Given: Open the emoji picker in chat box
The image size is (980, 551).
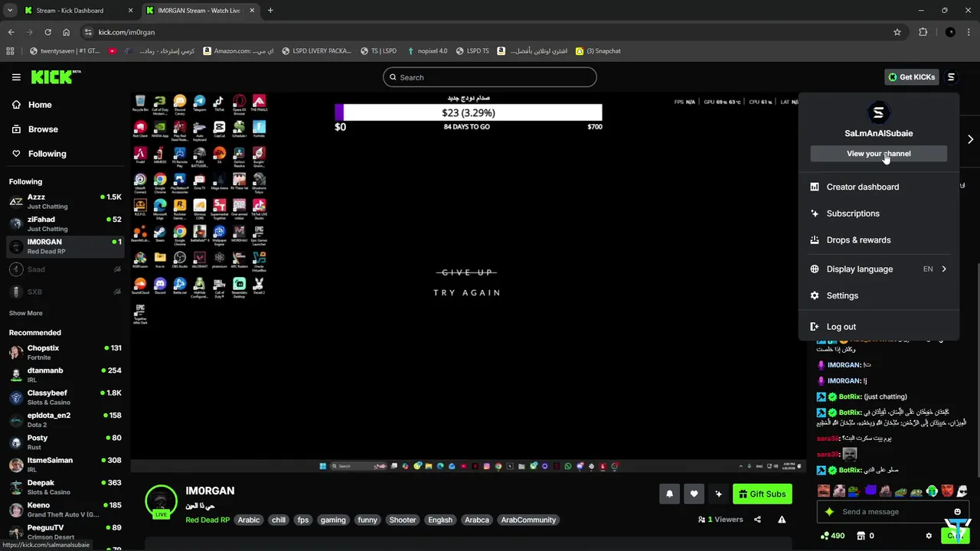Looking at the screenshot, I should click(x=957, y=512).
